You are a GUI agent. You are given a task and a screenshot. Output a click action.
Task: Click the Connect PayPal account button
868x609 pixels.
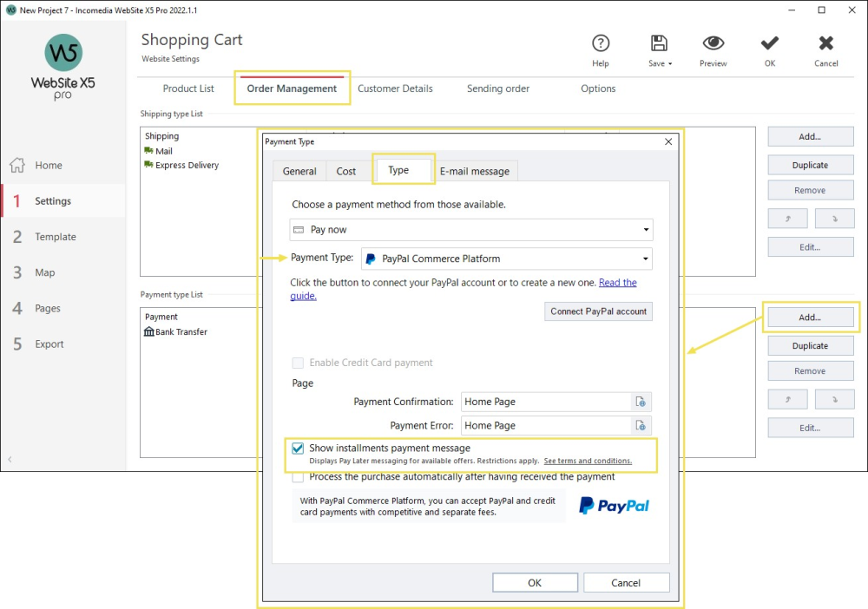click(x=598, y=311)
